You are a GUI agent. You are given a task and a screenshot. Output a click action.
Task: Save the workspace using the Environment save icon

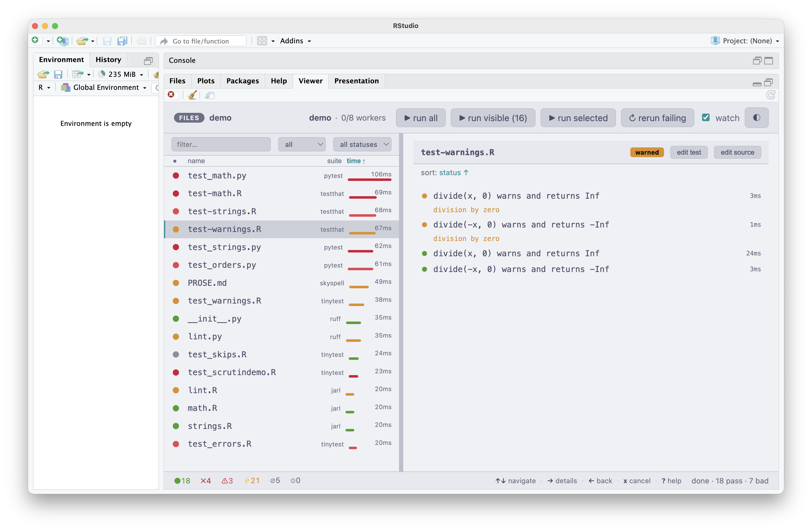(x=58, y=74)
